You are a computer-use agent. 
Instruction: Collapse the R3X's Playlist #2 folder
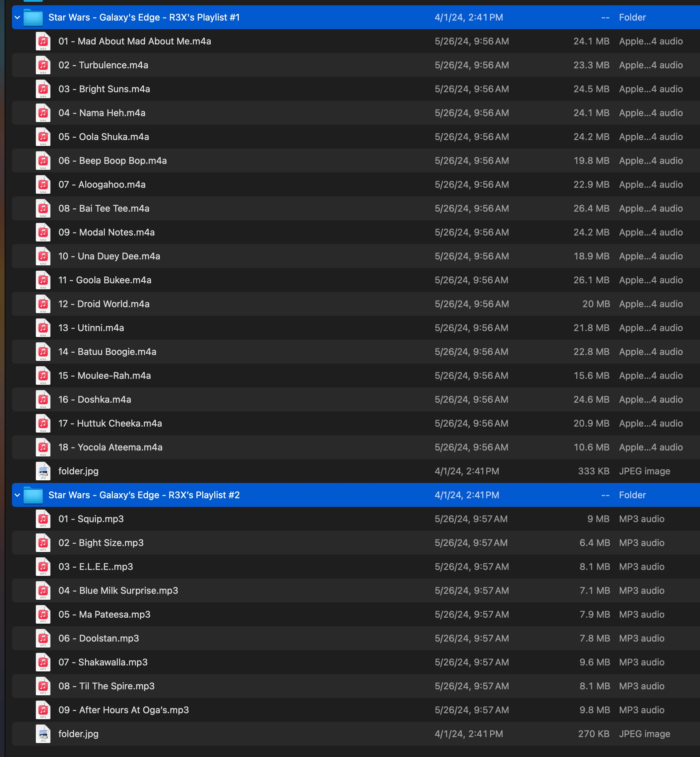[x=17, y=495]
